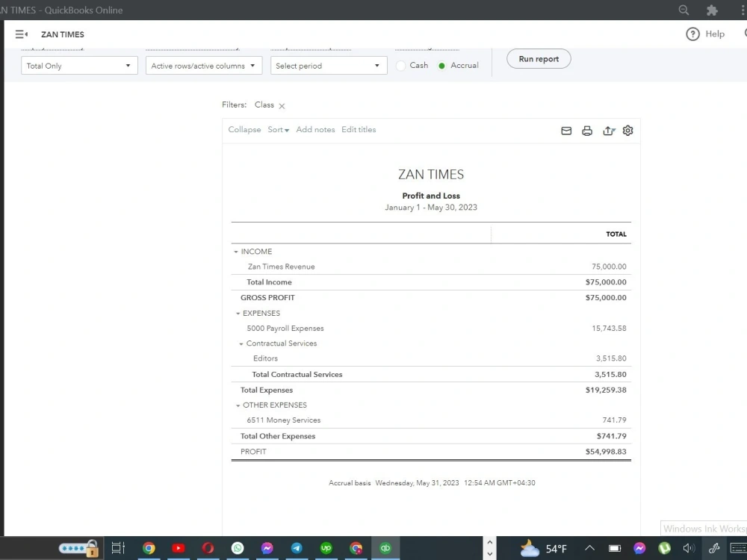Open WhatsApp from the taskbar

(238, 548)
